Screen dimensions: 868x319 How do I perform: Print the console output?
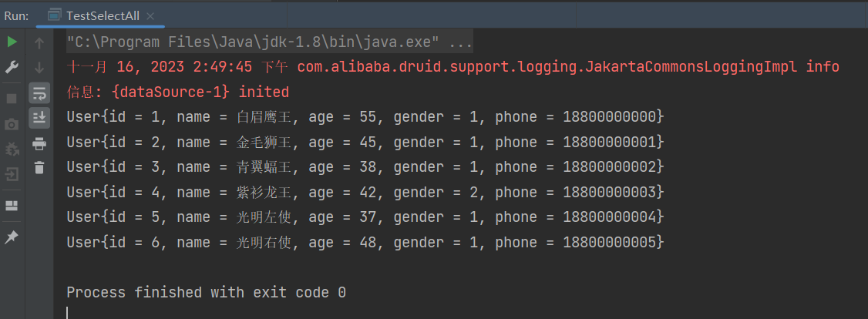39,143
